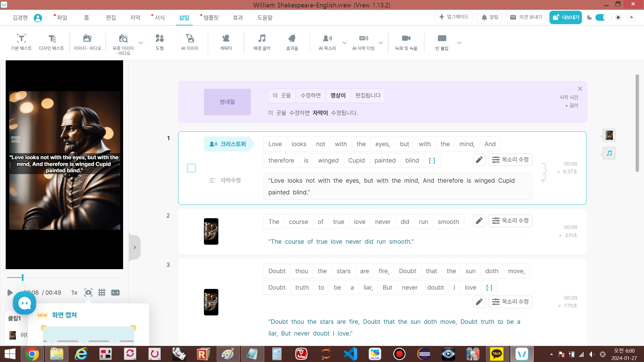Screen dimensions: 644x362
Task: Switch to the 효과 tab
Action: pos(238,18)
